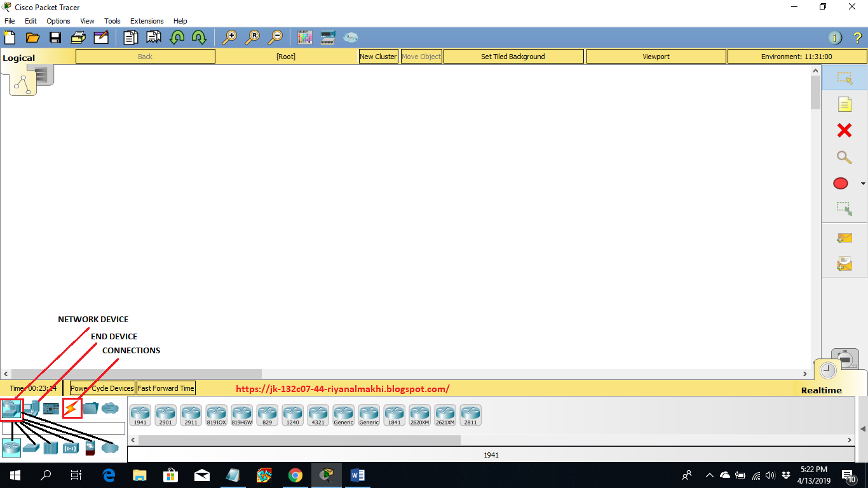This screenshot has height=488, width=868.
Task: Select the Hubs subcategory icon
Action: (51, 448)
